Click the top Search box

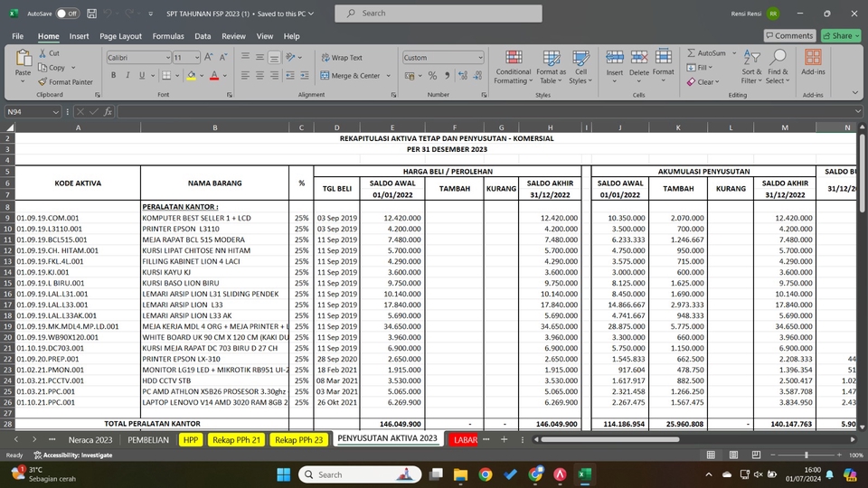[x=439, y=14]
